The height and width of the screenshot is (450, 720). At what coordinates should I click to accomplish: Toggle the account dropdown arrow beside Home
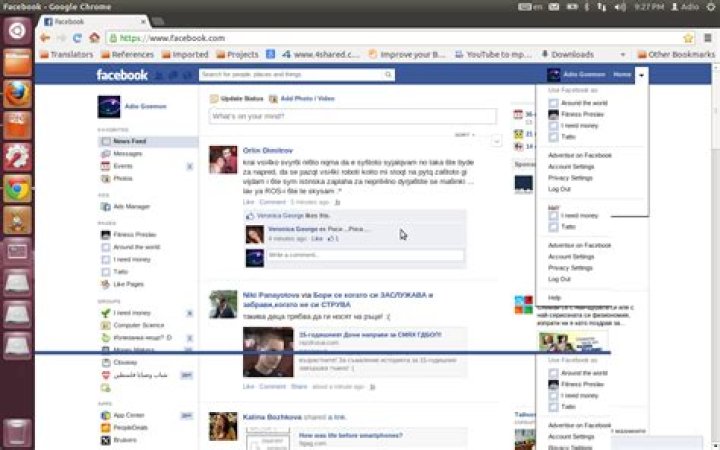[641, 75]
